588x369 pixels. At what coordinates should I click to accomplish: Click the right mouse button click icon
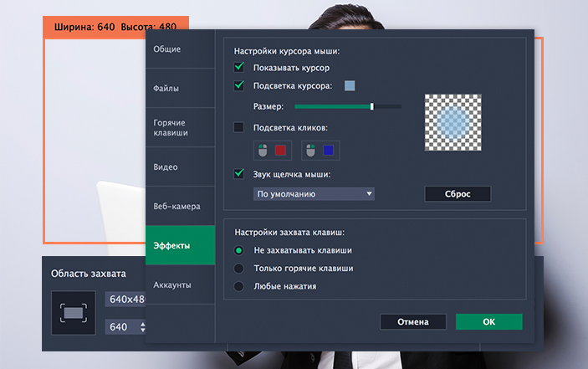(310, 151)
